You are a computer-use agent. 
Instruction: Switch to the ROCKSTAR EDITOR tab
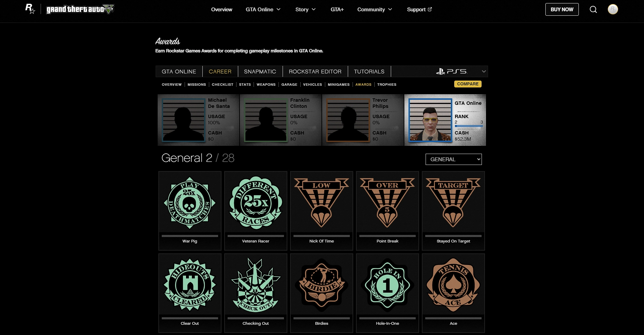[x=315, y=71]
